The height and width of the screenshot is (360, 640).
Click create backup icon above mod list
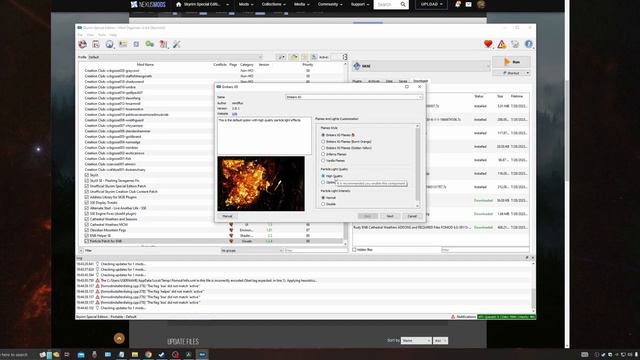coord(314,57)
